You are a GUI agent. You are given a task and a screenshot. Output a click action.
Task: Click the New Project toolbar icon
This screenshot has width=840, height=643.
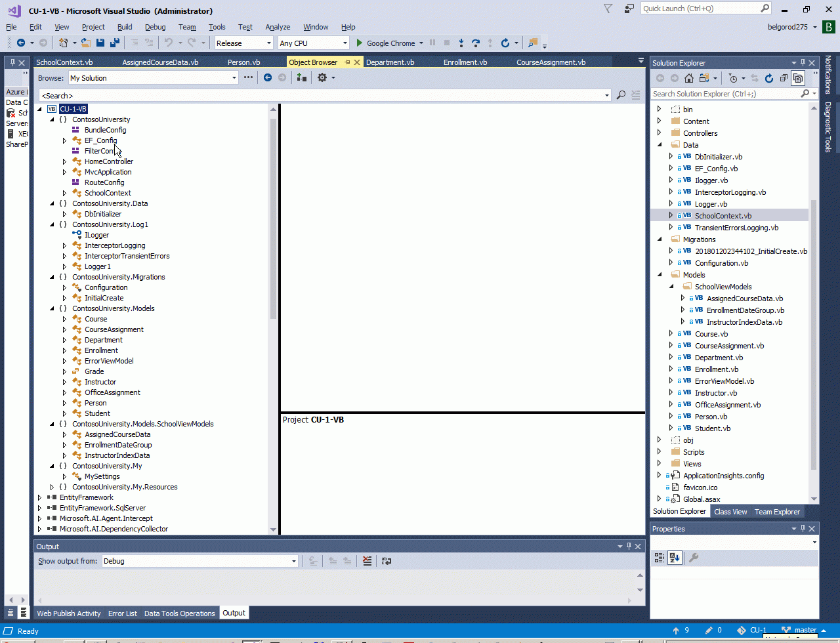pyautogui.click(x=64, y=43)
